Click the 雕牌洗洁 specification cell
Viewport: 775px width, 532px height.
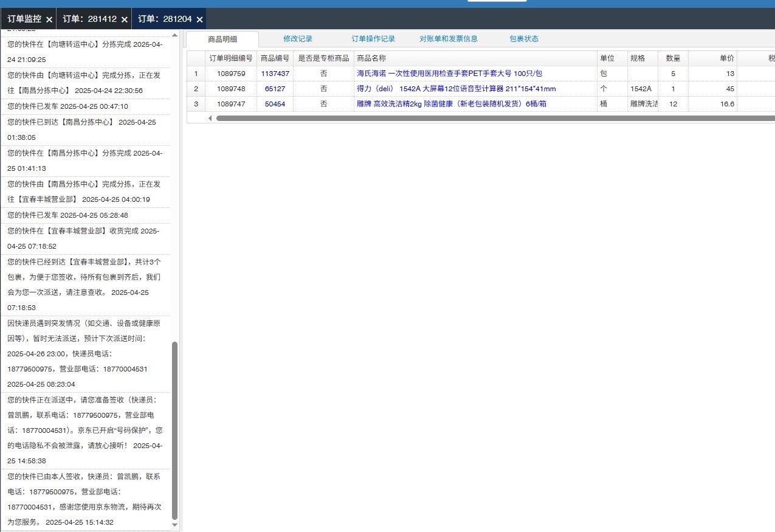tap(642, 104)
